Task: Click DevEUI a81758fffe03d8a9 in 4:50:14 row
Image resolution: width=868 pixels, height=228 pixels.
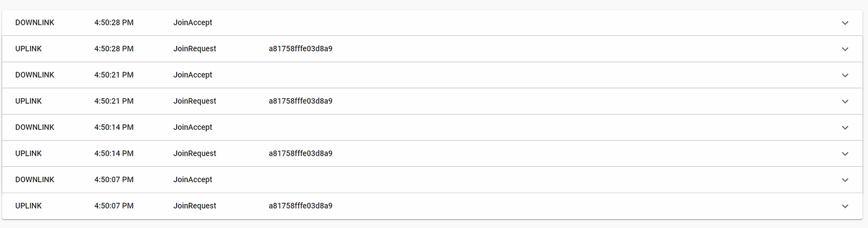Action: click(x=301, y=154)
